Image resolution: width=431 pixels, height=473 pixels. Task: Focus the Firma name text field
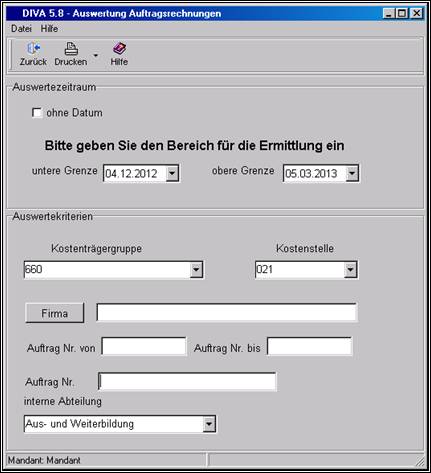coord(227,313)
